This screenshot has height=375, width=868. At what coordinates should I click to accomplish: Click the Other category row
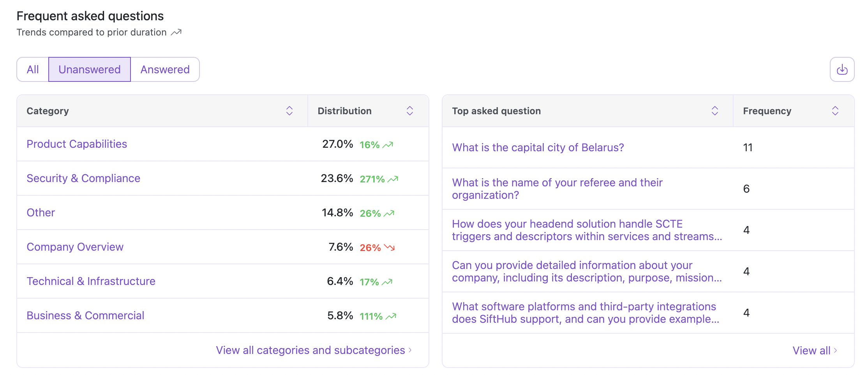point(41,213)
